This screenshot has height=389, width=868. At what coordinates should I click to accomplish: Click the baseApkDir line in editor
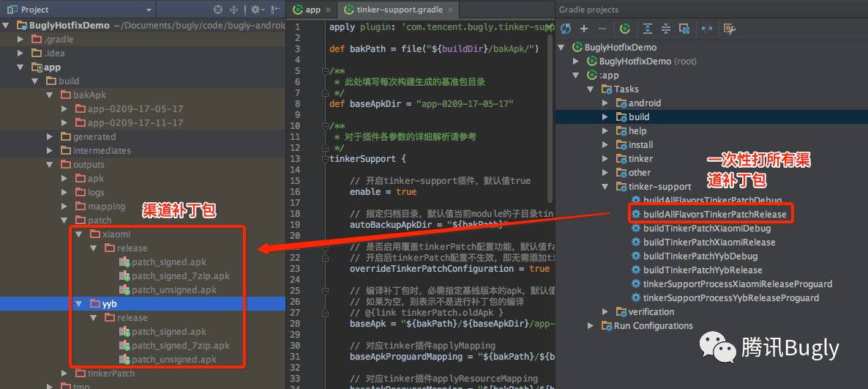coord(422,103)
